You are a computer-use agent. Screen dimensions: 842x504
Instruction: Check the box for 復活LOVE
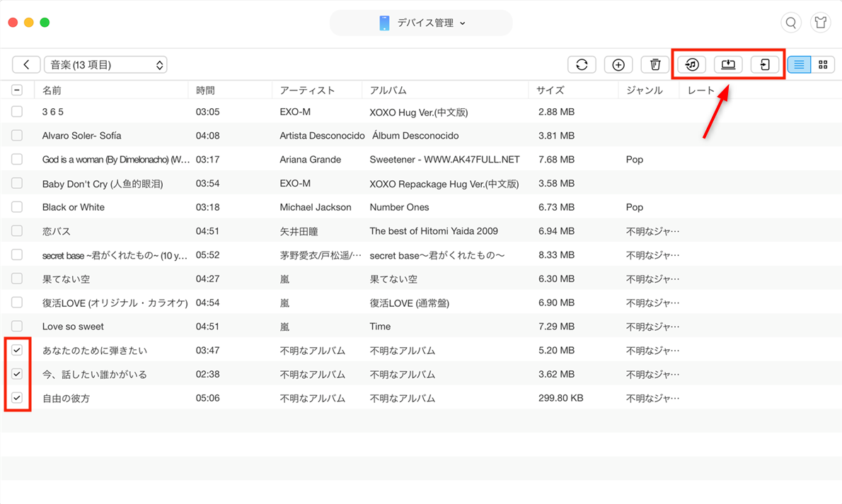pos(17,302)
